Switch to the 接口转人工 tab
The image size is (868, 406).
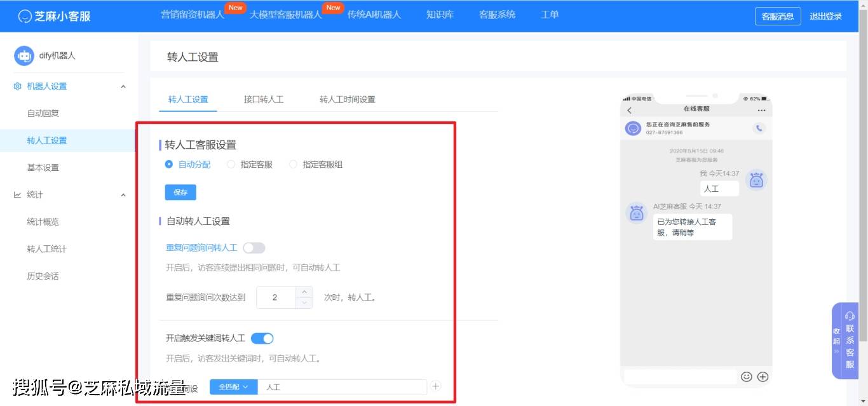point(263,99)
